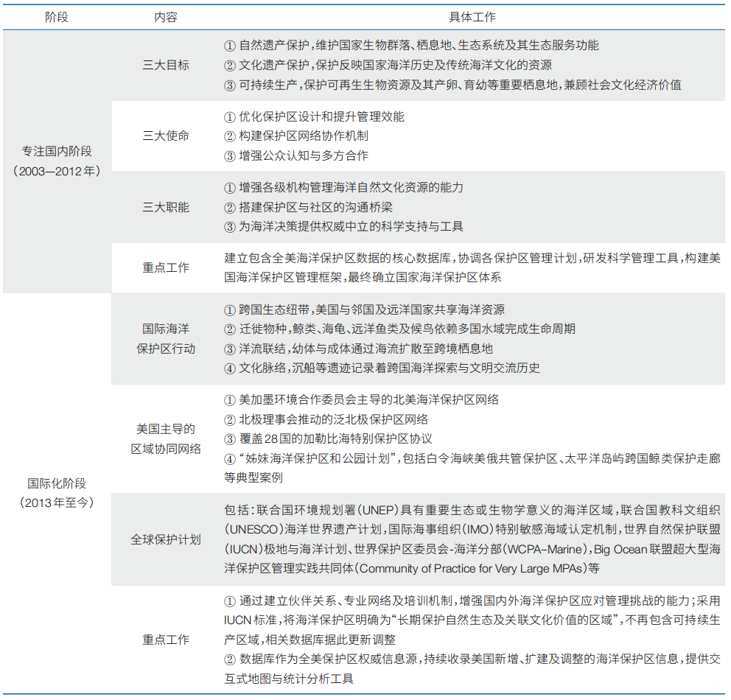Click the date text （2003—2012年）
731x700 pixels.
(x=57, y=171)
